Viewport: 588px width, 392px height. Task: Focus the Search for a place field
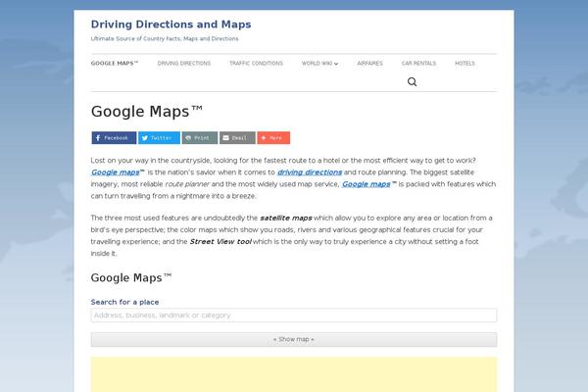point(294,316)
